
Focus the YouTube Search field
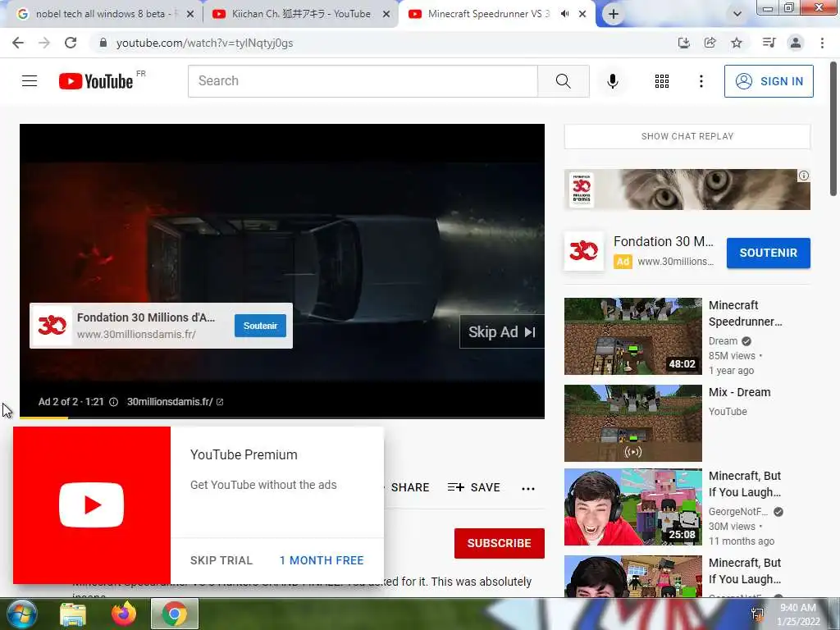[x=363, y=81]
